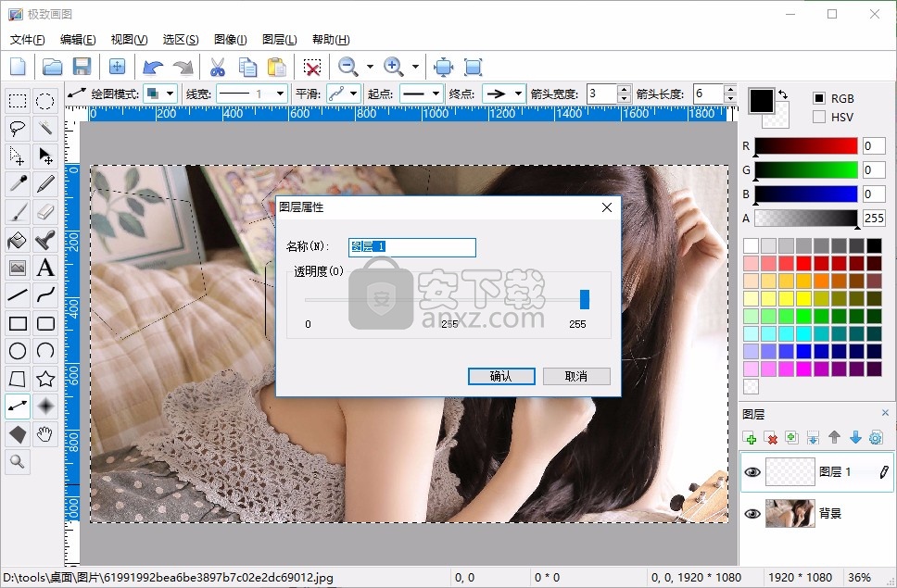
Task: Select the star shape tool
Action: pyautogui.click(x=45, y=379)
